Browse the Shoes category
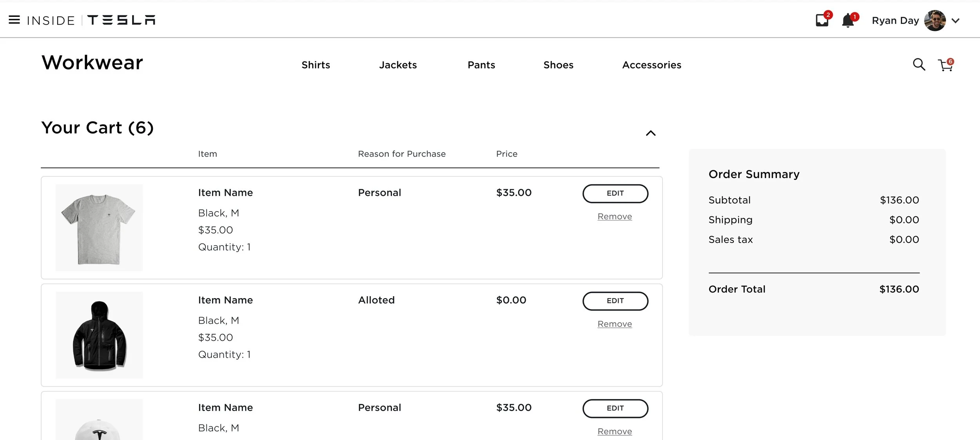Viewport: 980px width, 440px height. point(558,65)
